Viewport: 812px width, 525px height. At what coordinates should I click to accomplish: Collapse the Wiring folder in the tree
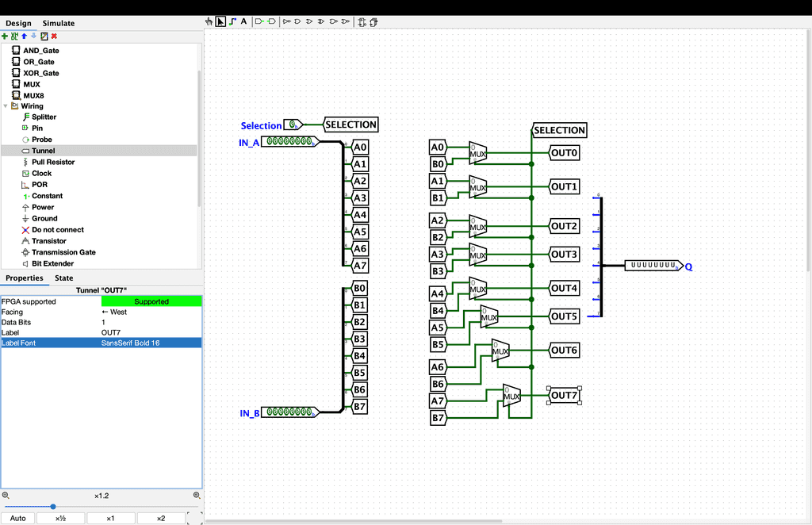point(6,106)
